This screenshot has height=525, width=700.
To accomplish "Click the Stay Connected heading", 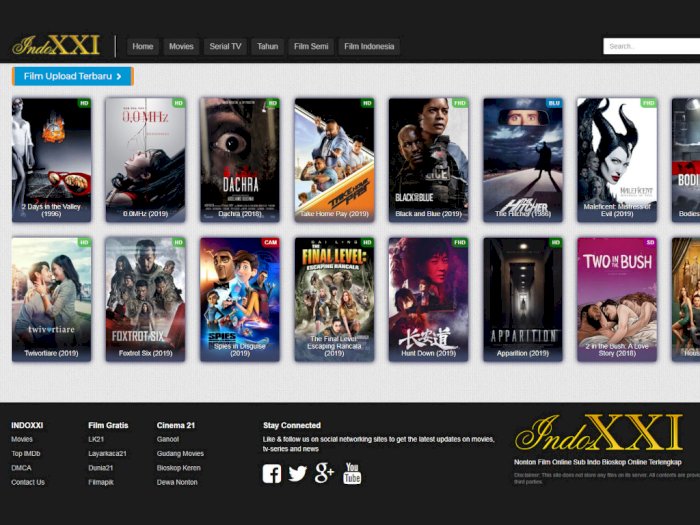I will click(x=292, y=425).
